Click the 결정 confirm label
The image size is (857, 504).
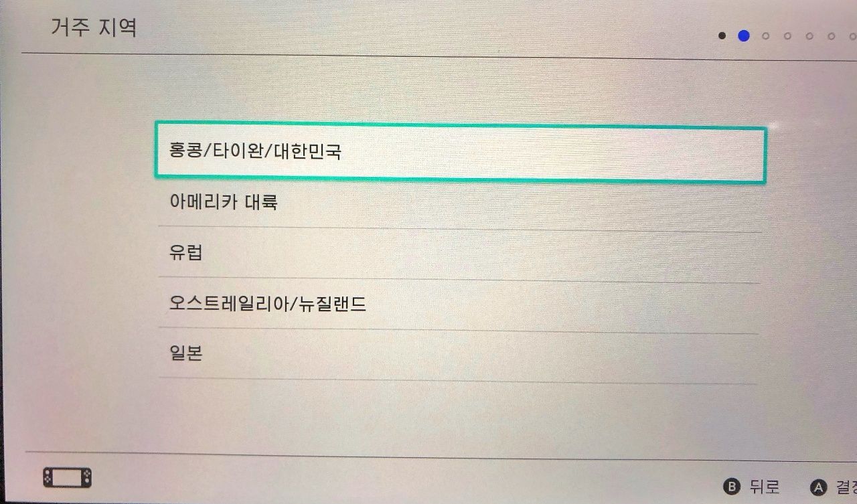click(x=844, y=487)
